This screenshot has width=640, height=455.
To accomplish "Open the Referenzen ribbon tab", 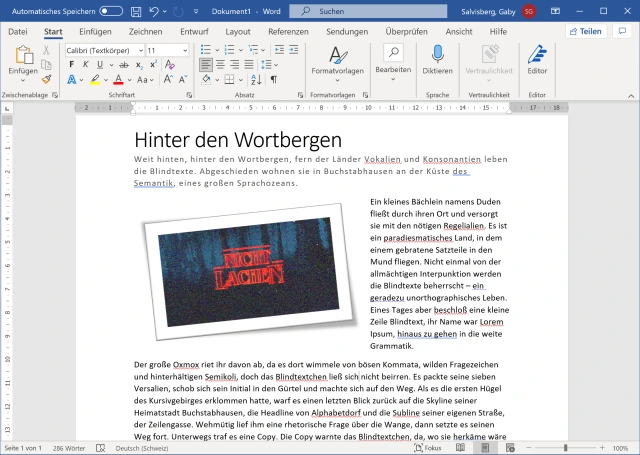I will 288,31.
